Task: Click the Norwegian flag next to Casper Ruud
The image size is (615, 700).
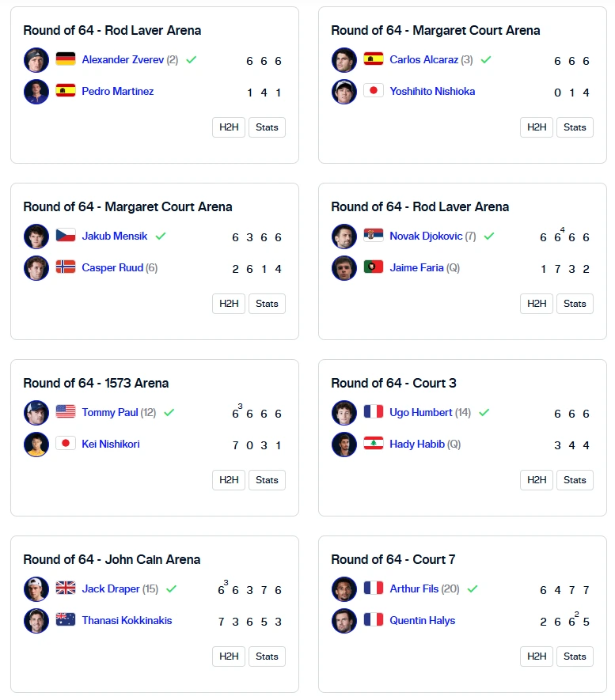Action: coord(66,267)
